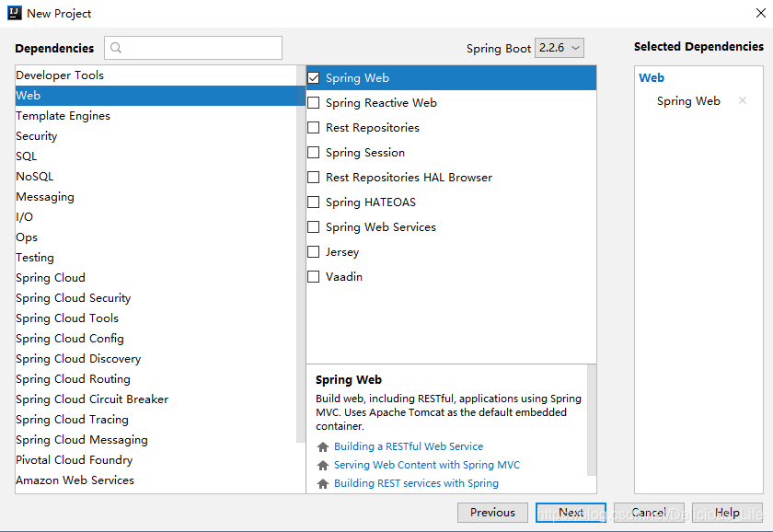
Task: Click the description panel scrollbar
Action: (592, 420)
